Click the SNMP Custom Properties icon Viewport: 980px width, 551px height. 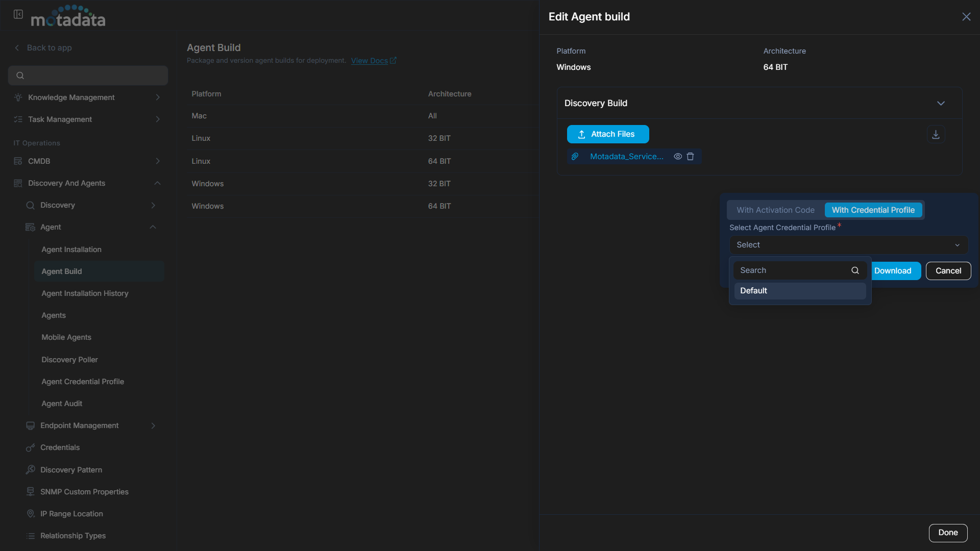31,492
